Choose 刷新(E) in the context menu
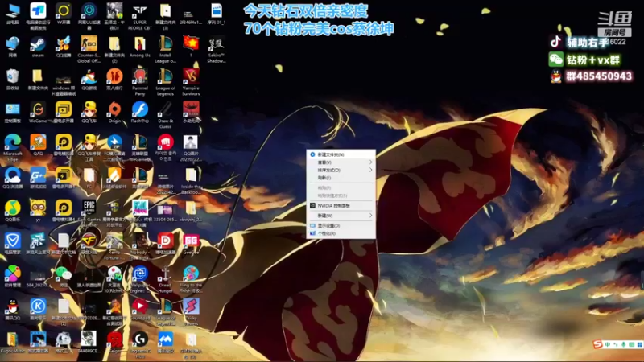 pyautogui.click(x=341, y=178)
